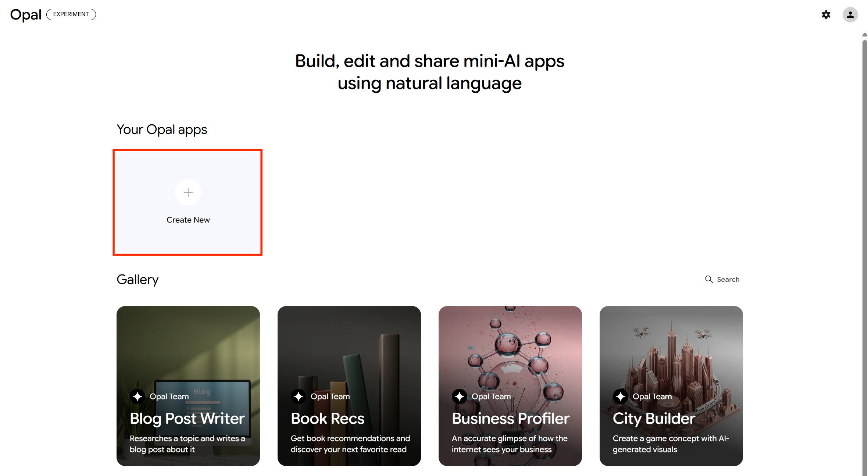The image size is (868, 476).
Task: Click the Opal logo in header
Action: coord(26,15)
